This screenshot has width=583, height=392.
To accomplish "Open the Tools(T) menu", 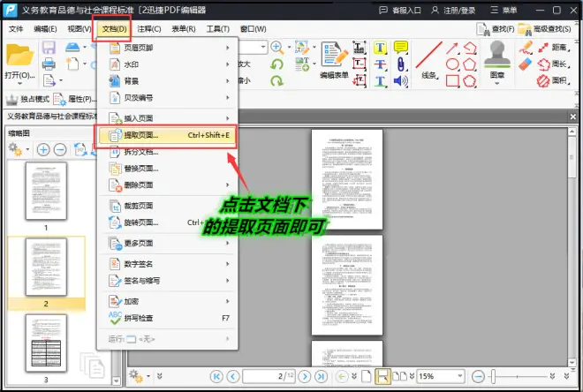I will (218, 29).
